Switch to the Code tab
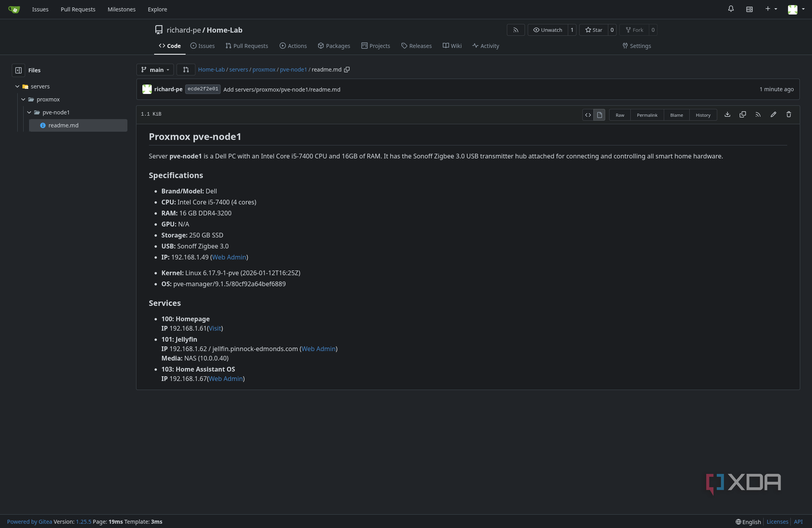The image size is (812, 528). pyautogui.click(x=170, y=46)
